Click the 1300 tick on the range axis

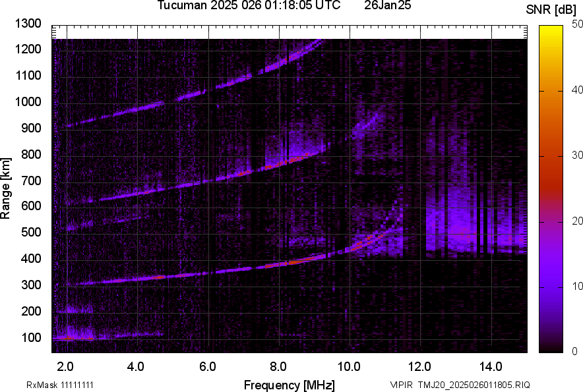pyautogui.click(x=28, y=24)
